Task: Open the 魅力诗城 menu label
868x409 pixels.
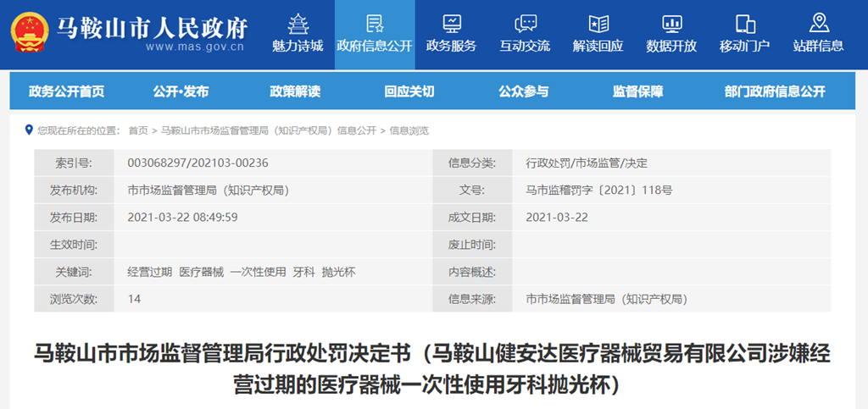Action: coord(298,46)
